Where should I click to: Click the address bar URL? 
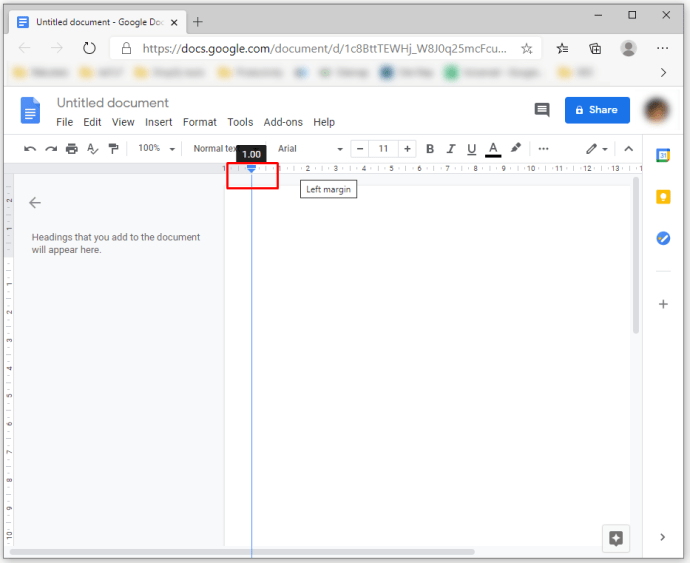(x=324, y=48)
